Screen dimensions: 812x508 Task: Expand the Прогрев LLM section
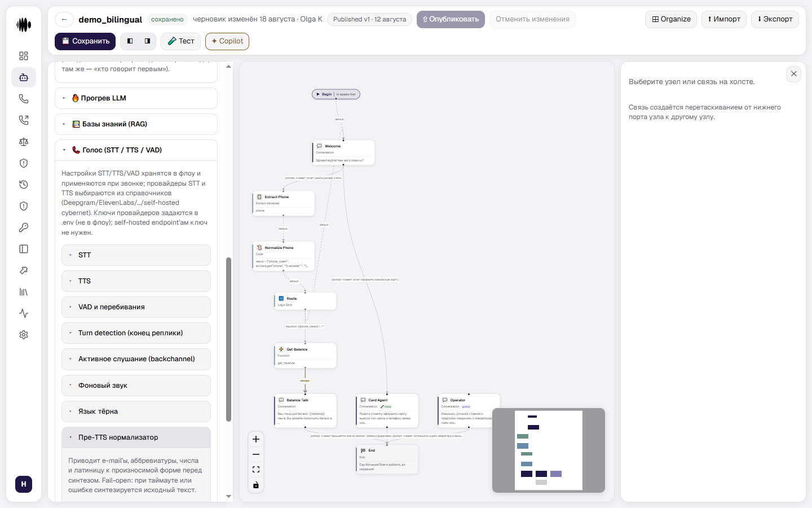pos(136,98)
